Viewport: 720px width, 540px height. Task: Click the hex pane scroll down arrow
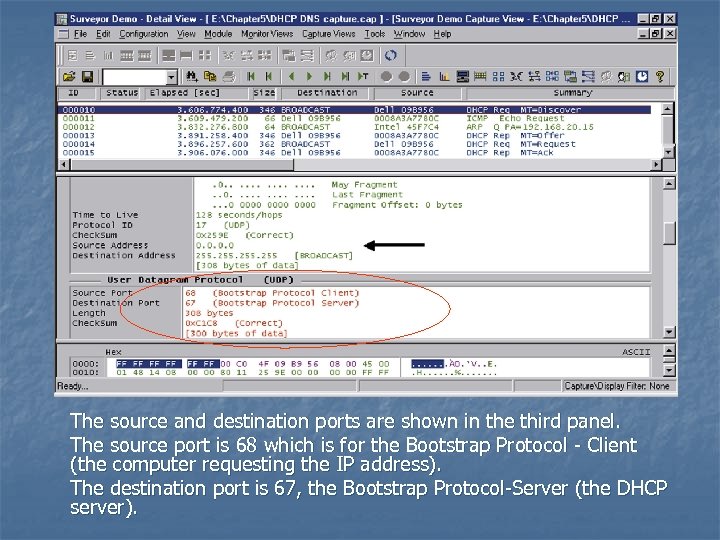coord(669,370)
